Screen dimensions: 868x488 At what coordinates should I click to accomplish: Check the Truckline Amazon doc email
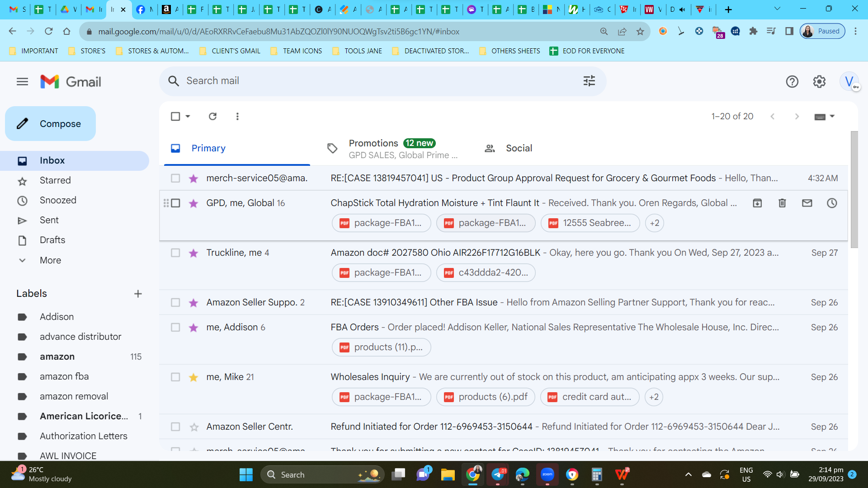tap(175, 253)
